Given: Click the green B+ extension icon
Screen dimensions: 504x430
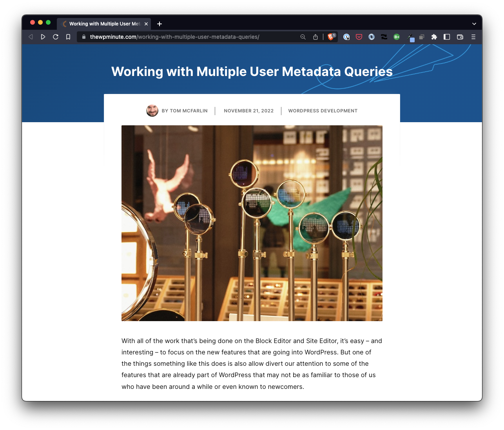Looking at the screenshot, I should 397,37.
